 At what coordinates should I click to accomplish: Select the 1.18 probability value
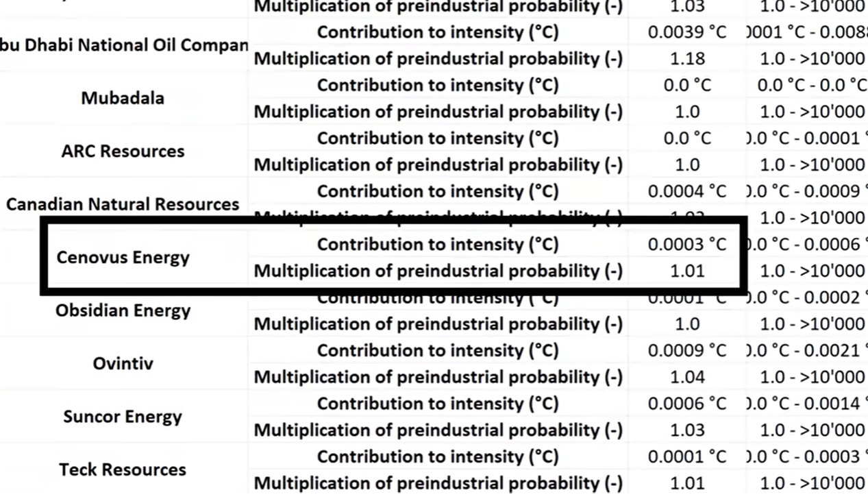pyautogui.click(x=686, y=59)
